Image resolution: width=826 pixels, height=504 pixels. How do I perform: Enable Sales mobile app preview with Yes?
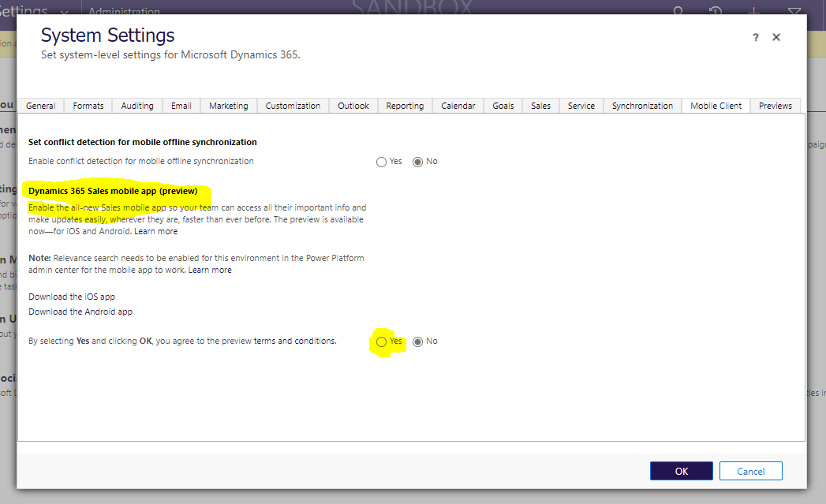pyautogui.click(x=382, y=342)
